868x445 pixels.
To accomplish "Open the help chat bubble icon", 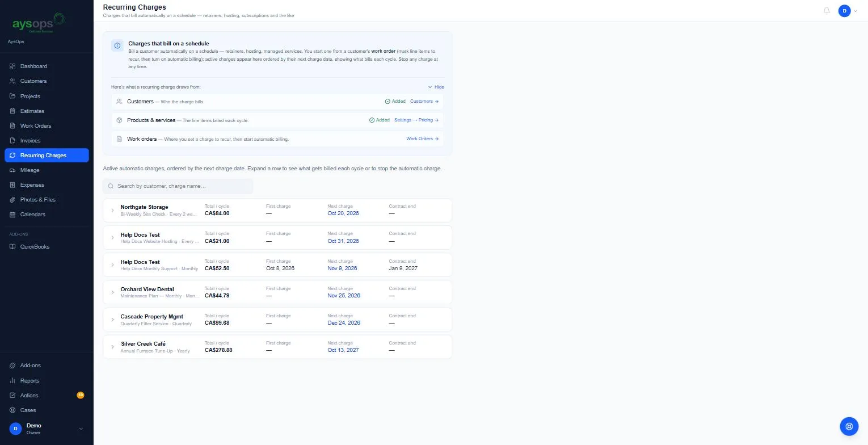I will tap(849, 426).
